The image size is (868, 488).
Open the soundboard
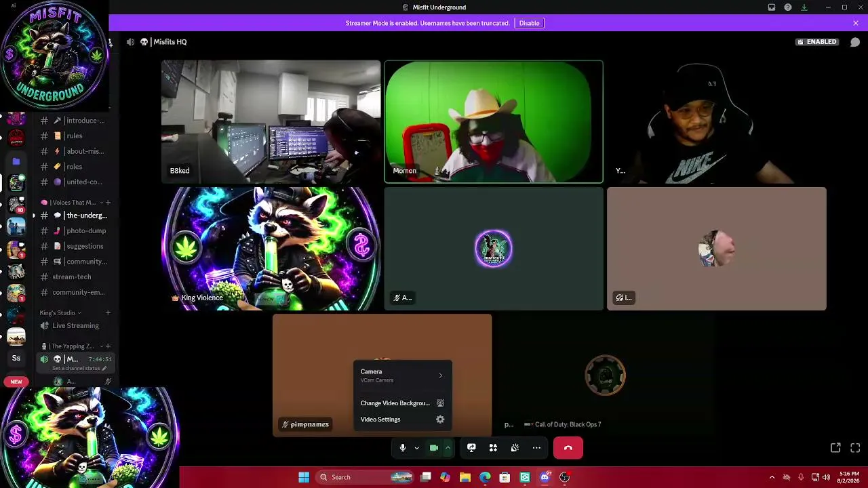pos(515,448)
